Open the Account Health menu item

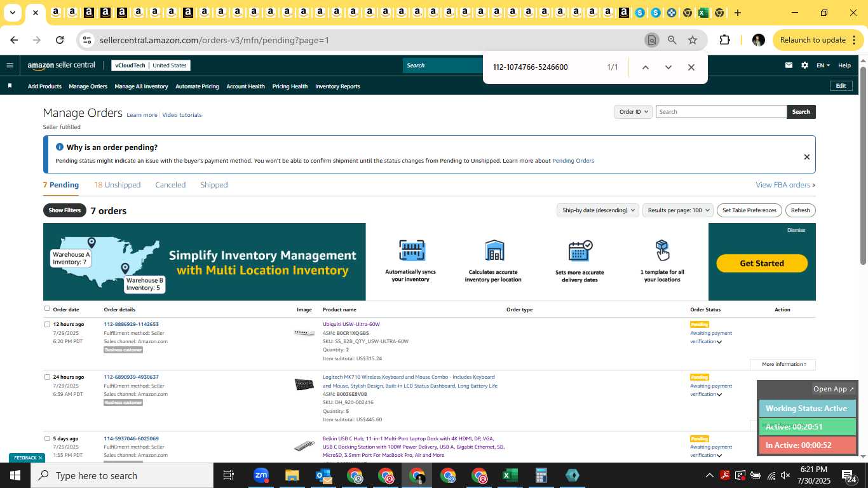click(245, 86)
